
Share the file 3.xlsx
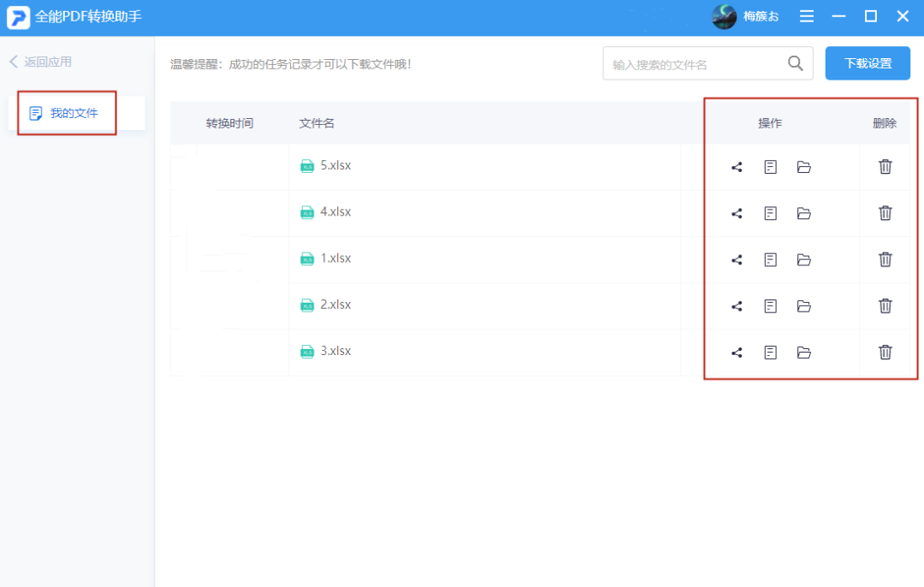[x=737, y=352]
